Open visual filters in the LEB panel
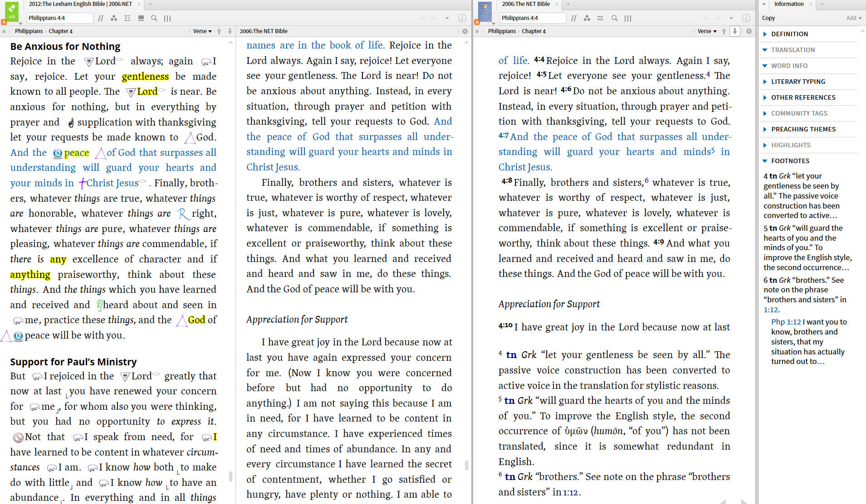The image size is (866, 504). [114, 18]
